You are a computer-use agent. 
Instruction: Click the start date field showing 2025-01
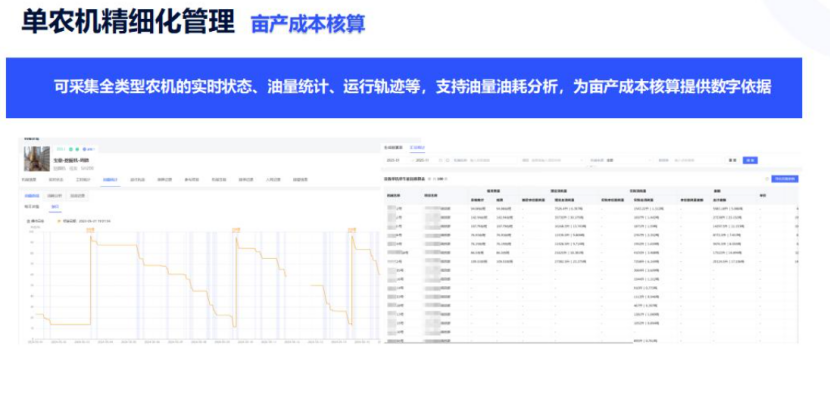393,160
